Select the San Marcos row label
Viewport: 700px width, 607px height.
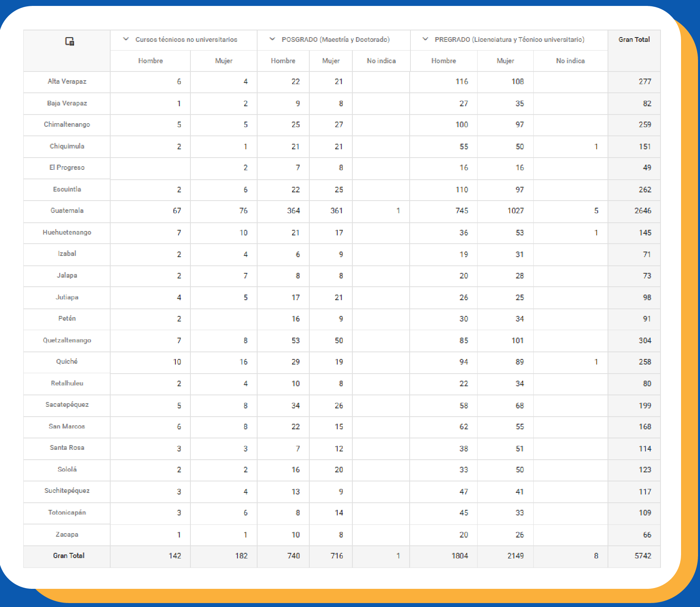[x=67, y=426]
